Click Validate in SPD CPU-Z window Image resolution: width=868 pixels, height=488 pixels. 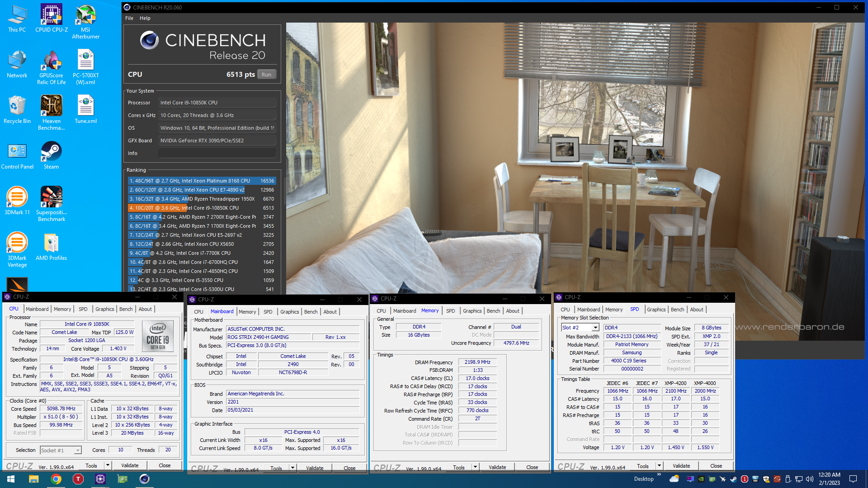pos(681,466)
